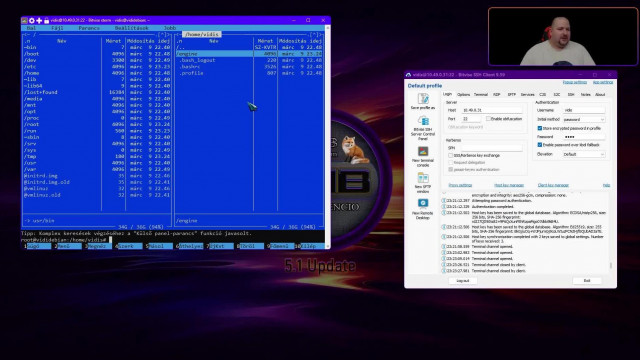Open SSH tab

tap(571, 95)
